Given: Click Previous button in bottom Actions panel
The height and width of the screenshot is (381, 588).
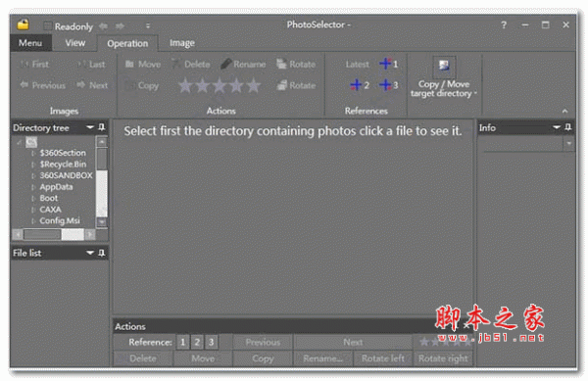Looking at the screenshot, I should point(263,342).
